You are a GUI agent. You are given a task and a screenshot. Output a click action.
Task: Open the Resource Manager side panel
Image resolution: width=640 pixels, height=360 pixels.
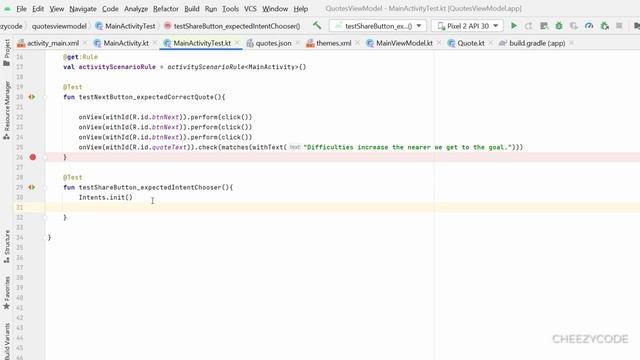tap(7, 111)
